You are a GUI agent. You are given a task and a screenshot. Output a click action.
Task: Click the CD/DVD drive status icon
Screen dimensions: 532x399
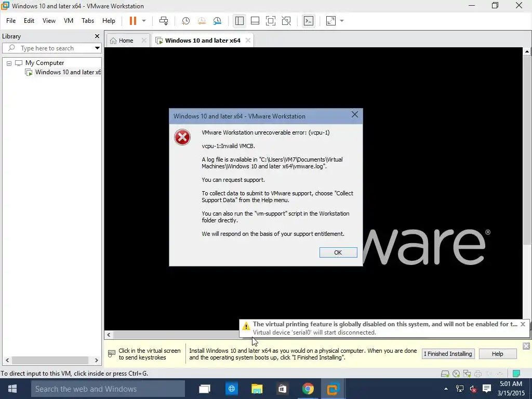pos(456,374)
